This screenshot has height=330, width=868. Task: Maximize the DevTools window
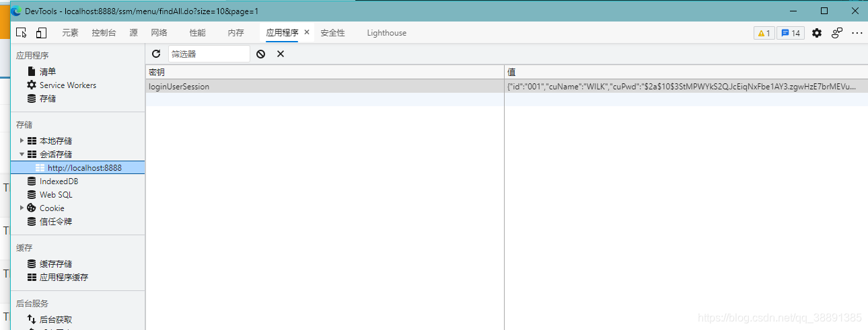pyautogui.click(x=824, y=11)
